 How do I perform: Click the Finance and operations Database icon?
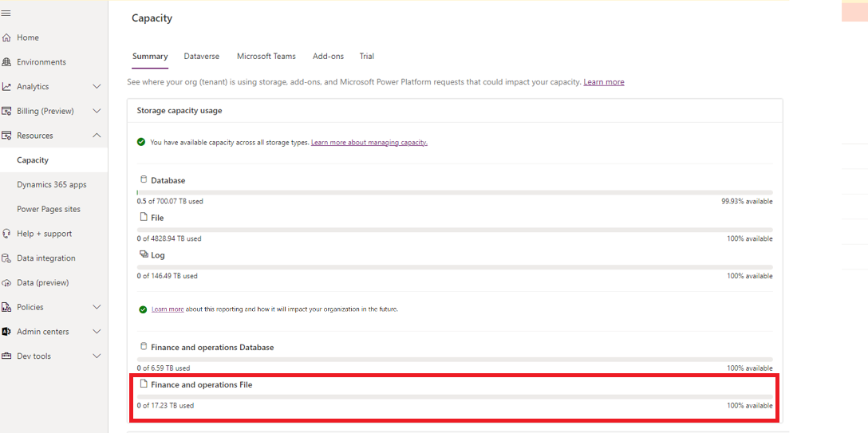click(144, 347)
